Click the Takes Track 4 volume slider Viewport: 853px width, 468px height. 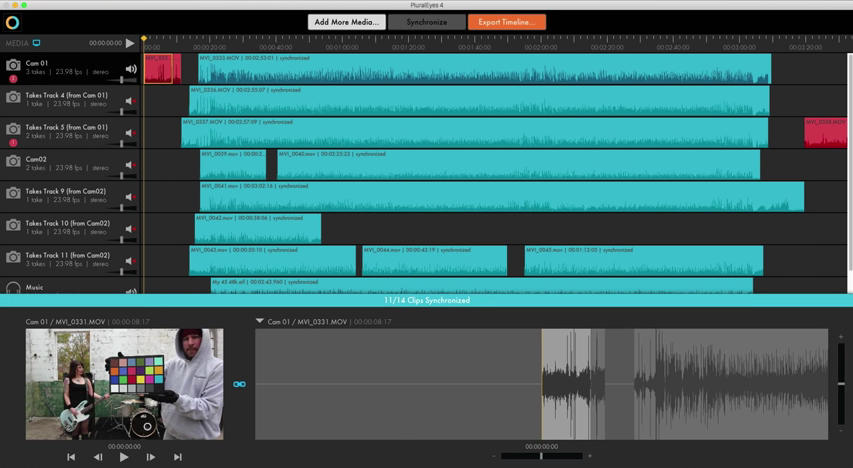[121, 112]
